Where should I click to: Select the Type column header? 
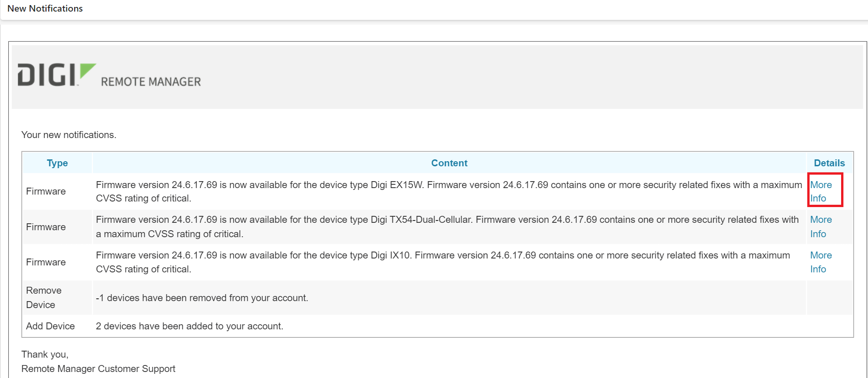point(57,163)
